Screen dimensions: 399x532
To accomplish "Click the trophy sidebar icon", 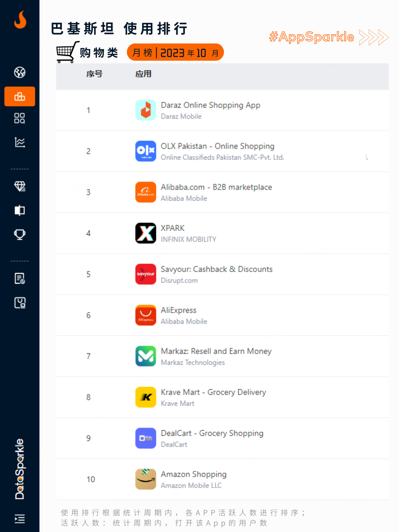I will pos(20,234).
